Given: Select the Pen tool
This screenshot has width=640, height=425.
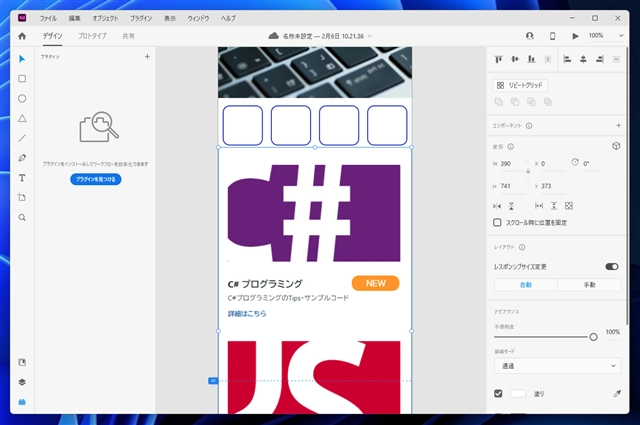Looking at the screenshot, I should click(22, 158).
